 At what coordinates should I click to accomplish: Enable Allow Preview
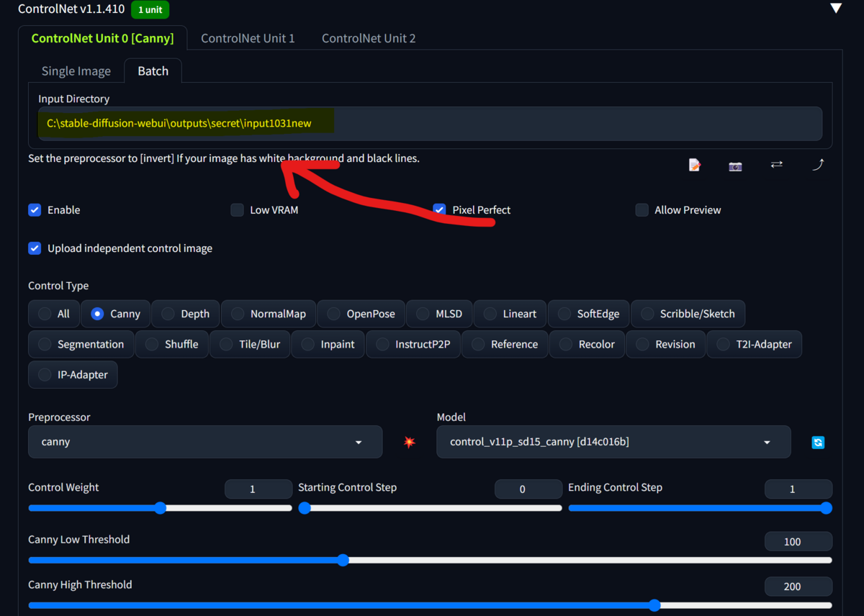[642, 209]
